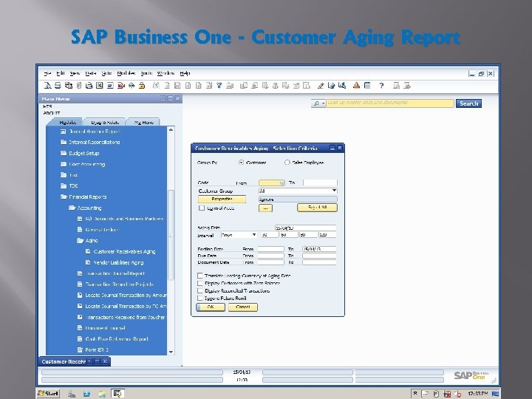Check Display Customers with Zero Balance
Screen dimensions: 532x399
point(200,283)
